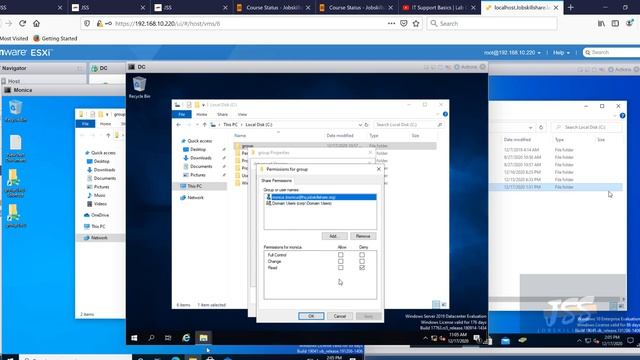Confirm permissions with OK button

point(311,316)
